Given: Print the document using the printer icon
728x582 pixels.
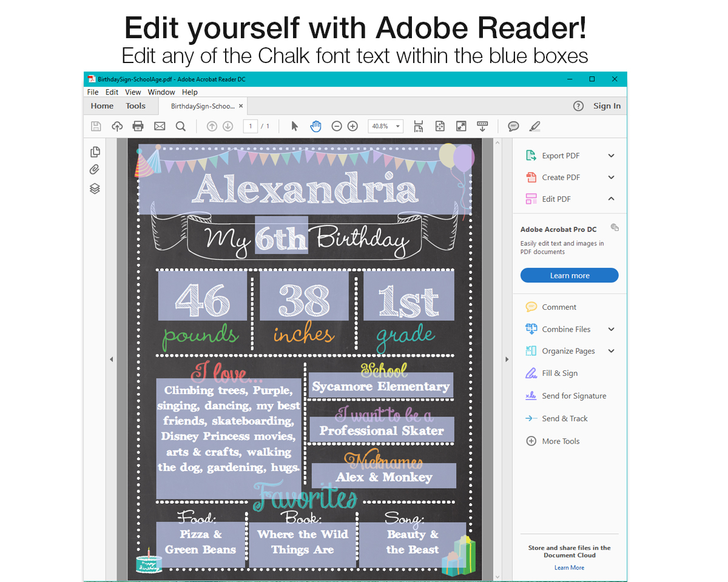Looking at the screenshot, I should (x=138, y=126).
